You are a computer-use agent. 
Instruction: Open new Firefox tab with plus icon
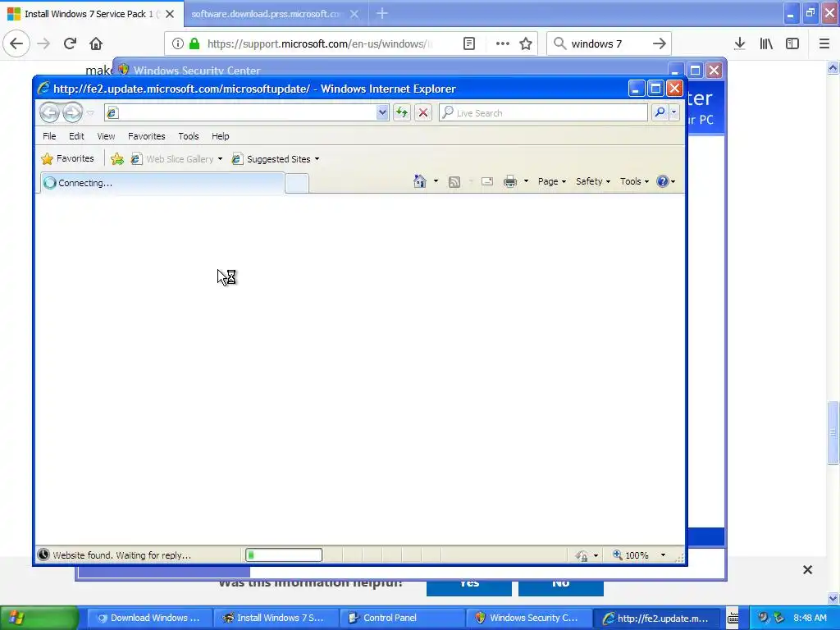(x=382, y=13)
